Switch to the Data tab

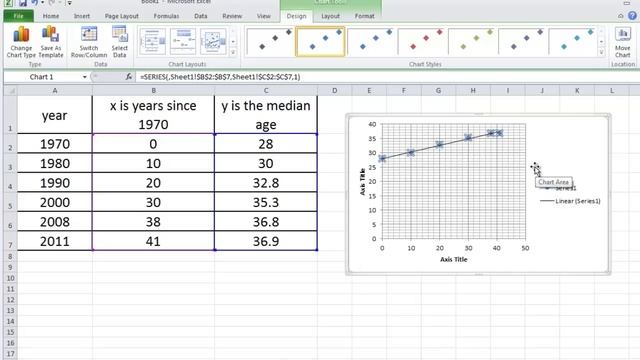click(200, 16)
